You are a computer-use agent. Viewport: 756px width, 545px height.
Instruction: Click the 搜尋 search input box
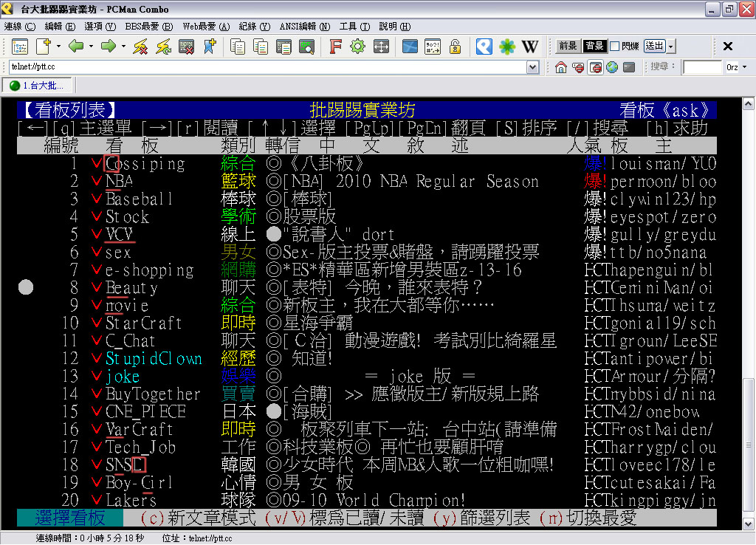coord(702,67)
